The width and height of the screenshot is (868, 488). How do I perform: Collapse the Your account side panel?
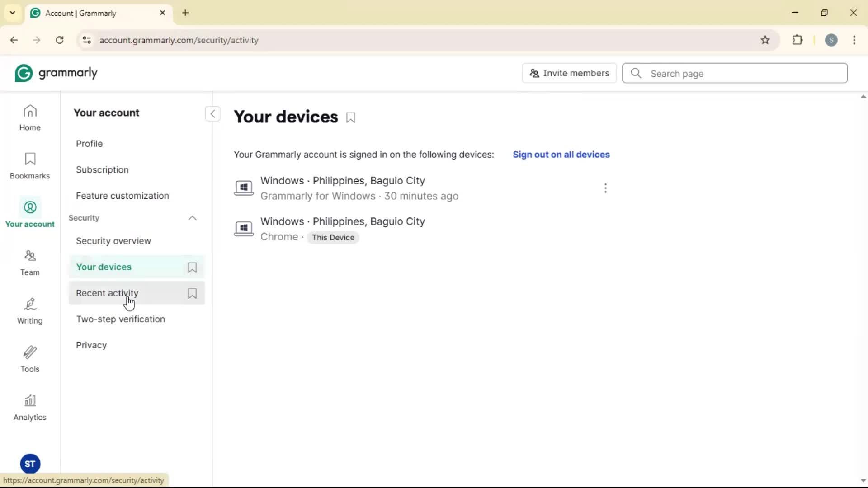tap(212, 114)
